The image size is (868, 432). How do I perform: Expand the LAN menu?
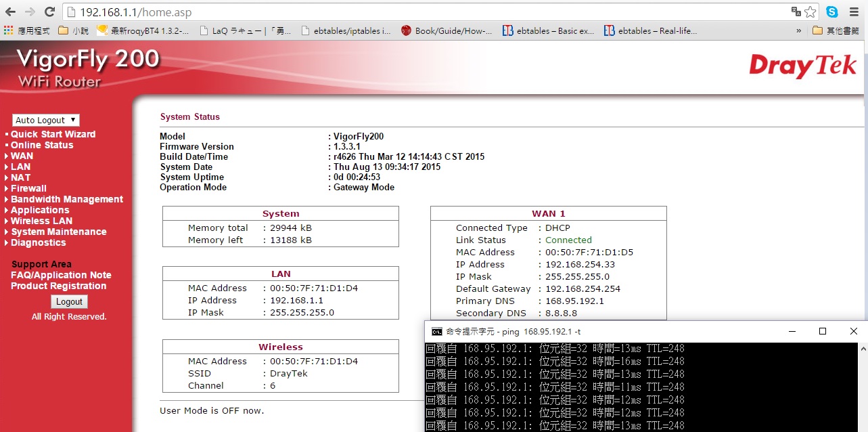20,167
